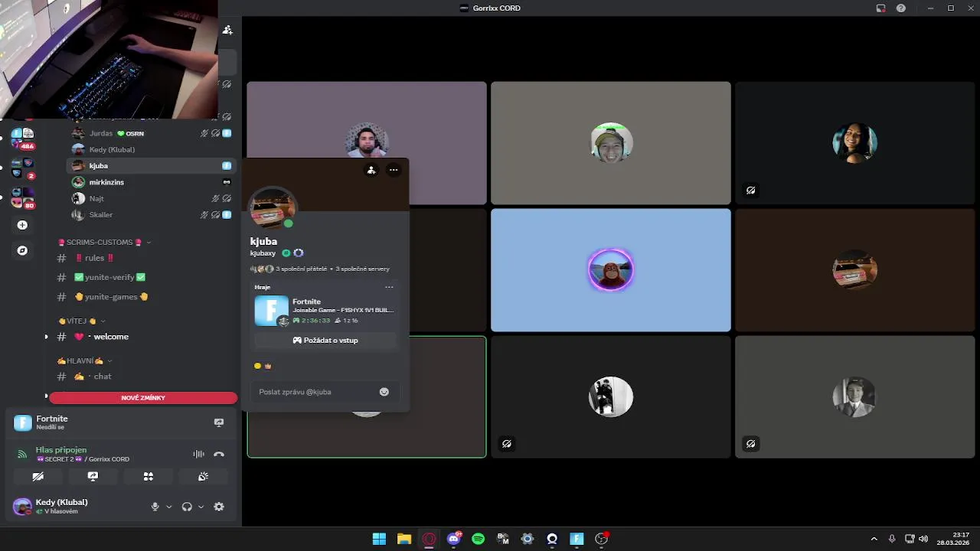This screenshot has width=980, height=551.
Task: Click the Fortnite game thumbnail in profile
Action: 271,311
